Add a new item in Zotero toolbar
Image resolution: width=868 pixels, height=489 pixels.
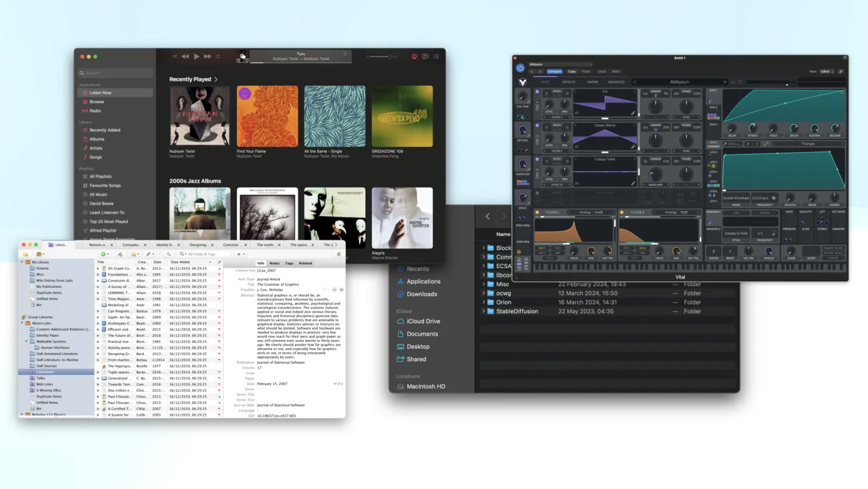click(x=105, y=254)
